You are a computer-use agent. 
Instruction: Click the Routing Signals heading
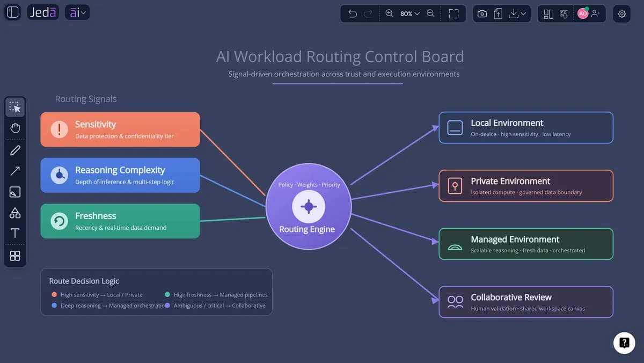(x=86, y=99)
